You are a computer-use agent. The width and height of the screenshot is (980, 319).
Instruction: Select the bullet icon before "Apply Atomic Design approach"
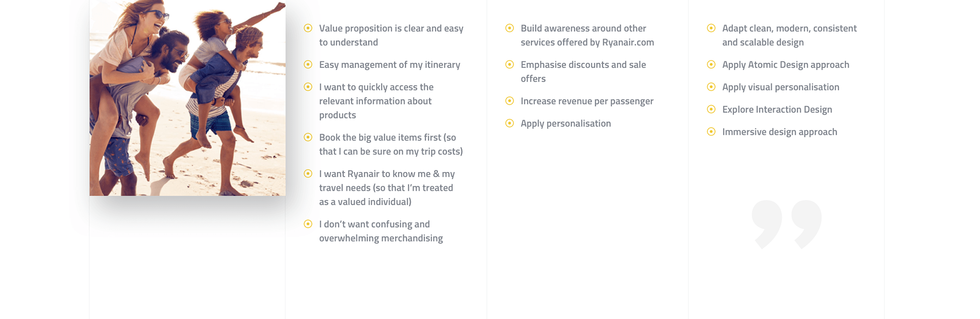[711, 64]
